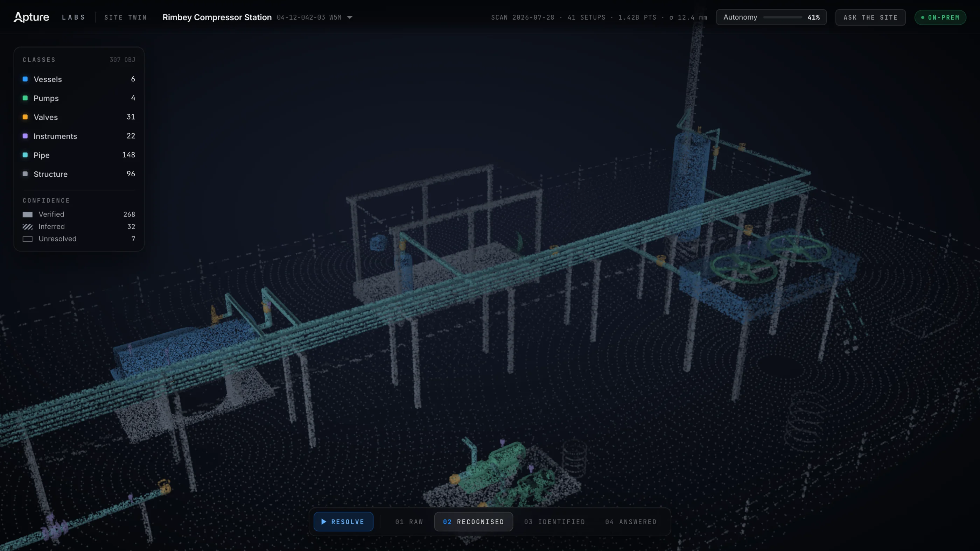Screen dimensions: 980x551
Task: Switch to the 03 IDENTIFIED stage
Action: 554,522
